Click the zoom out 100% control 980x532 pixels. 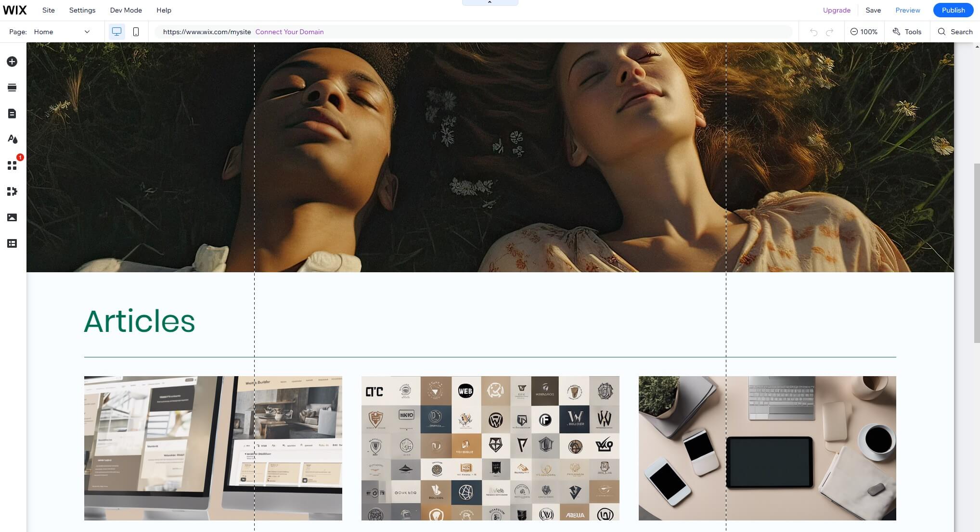tap(864, 32)
